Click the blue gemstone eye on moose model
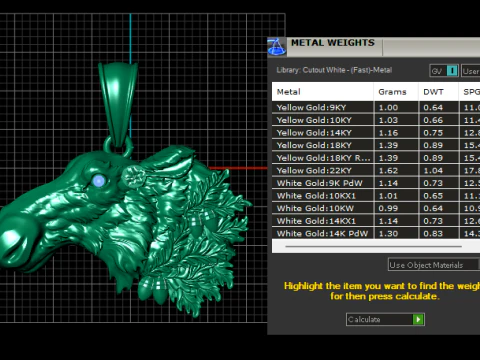The width and height of the screenshot is (480, 360). (x=99, y=181)
